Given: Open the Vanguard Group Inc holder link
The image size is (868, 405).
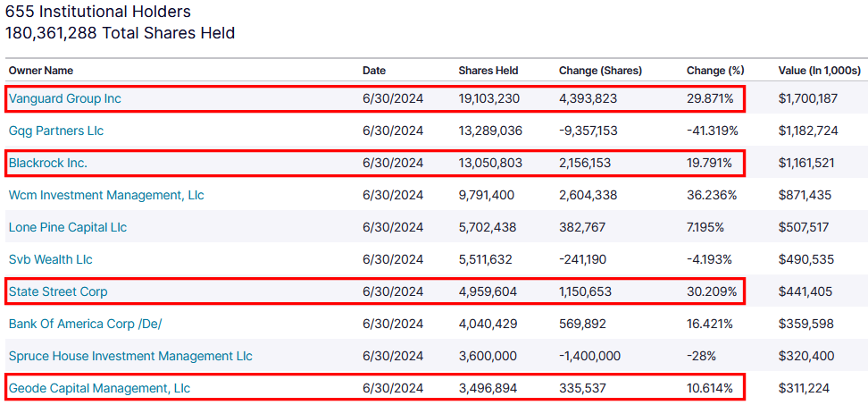Looking at the screenshot, I should point(65,99).
